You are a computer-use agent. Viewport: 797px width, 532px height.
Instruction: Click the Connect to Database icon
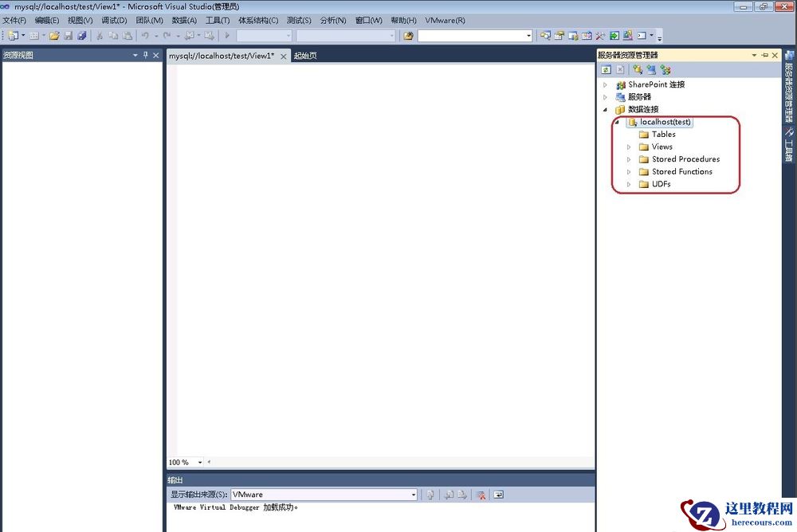[638, 69]
